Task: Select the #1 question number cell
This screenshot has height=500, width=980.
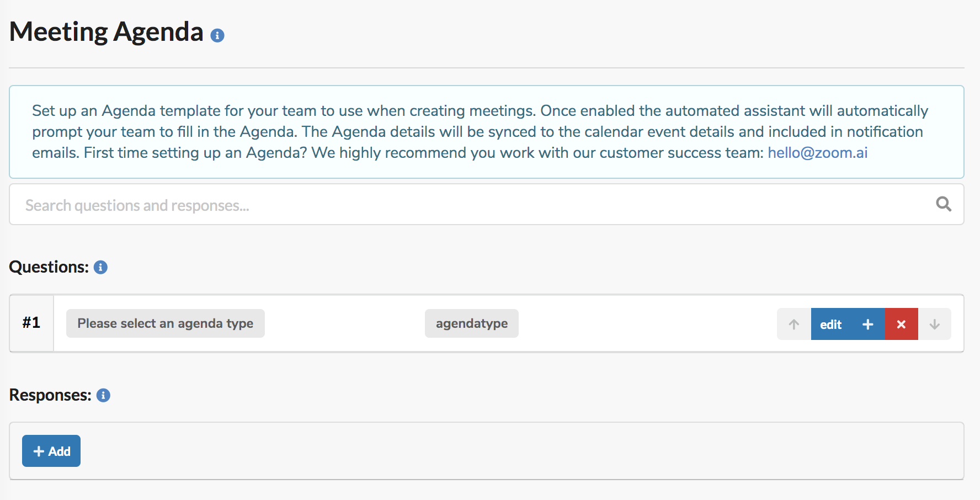Action: [x=31, y=323]
